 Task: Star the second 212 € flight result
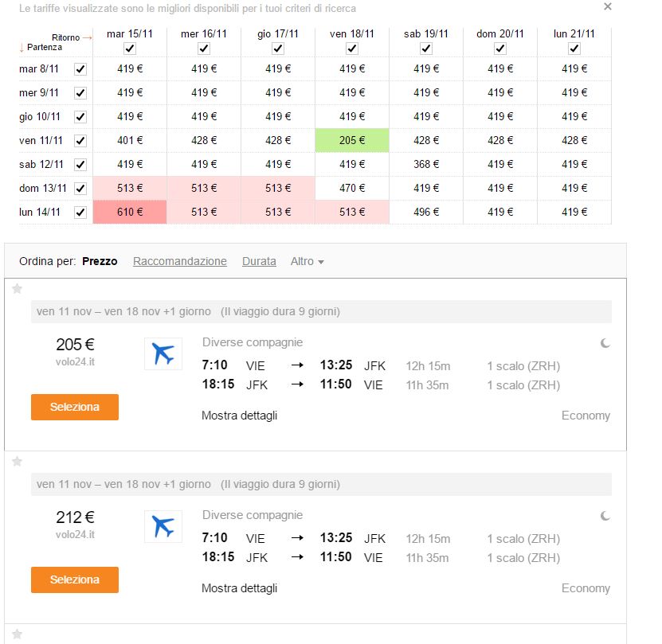(17, 461)
